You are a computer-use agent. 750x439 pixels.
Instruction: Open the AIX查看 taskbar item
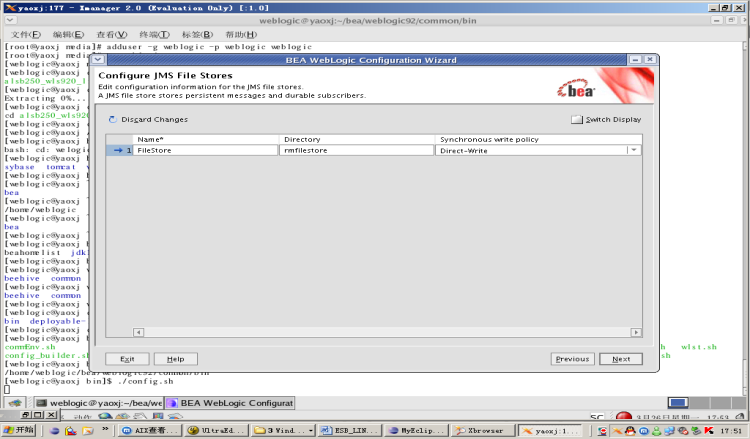(x=150, y=430)
